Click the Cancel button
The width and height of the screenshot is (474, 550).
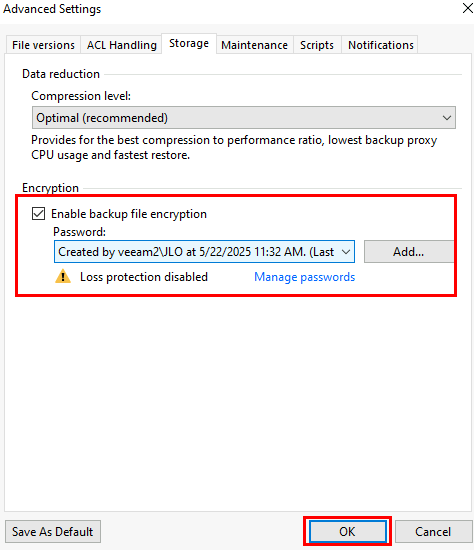coord(433,531)
